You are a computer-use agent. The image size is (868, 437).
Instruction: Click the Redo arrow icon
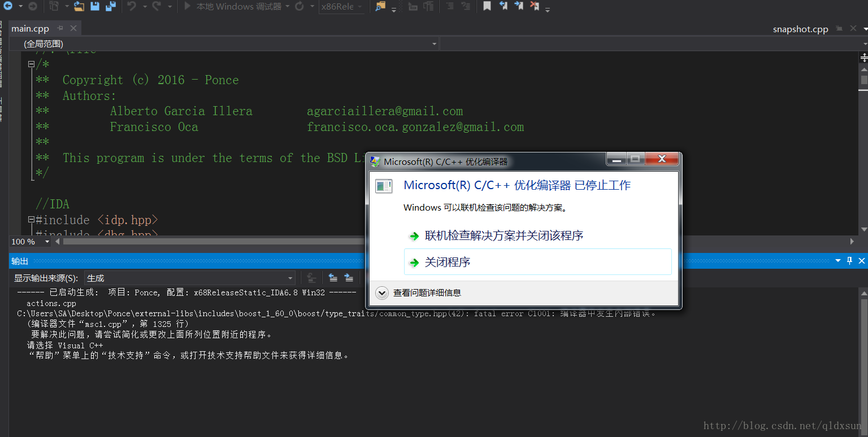(157, 6)
